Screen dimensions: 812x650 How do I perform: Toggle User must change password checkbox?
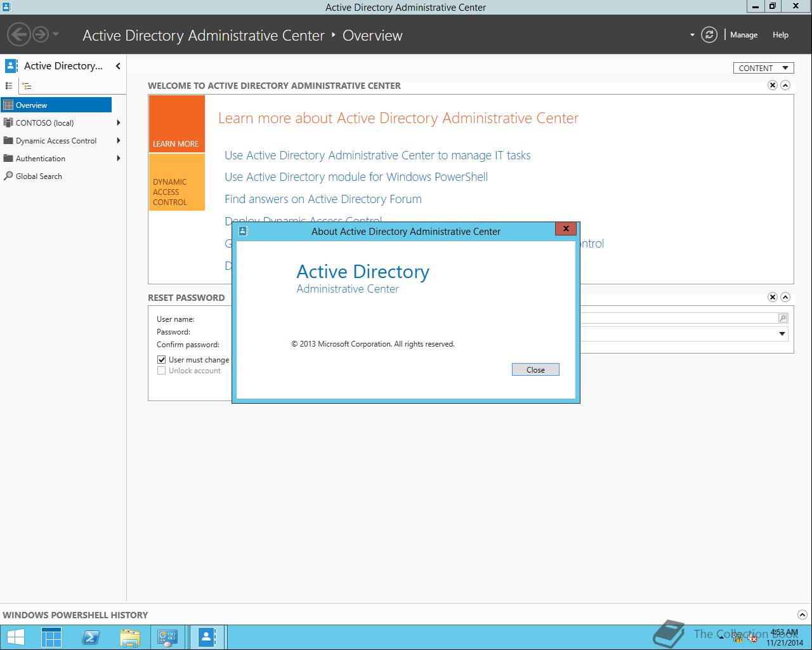pos(161,359)
